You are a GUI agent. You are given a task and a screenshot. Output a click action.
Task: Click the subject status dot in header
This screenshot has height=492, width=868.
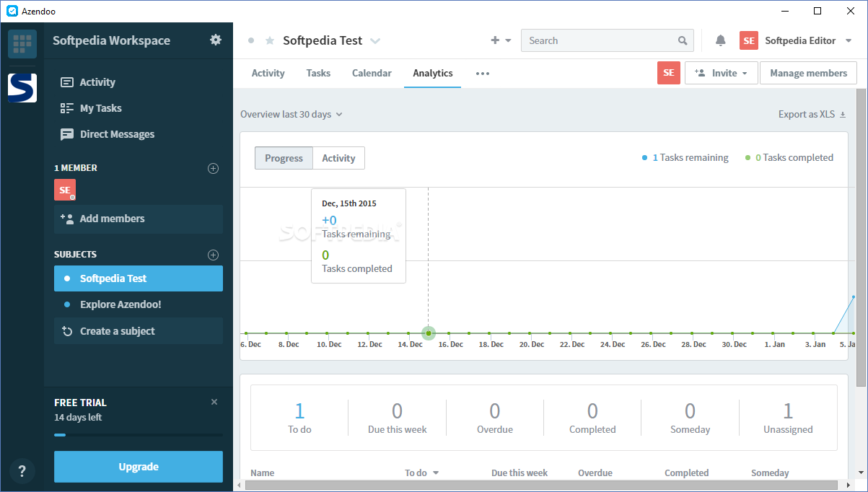coord(251,41)
